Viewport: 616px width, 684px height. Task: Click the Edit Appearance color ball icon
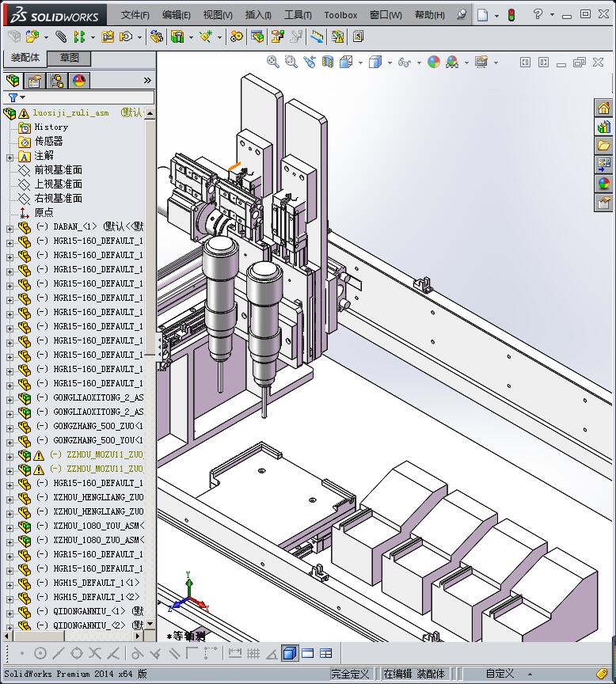[434, 62]
